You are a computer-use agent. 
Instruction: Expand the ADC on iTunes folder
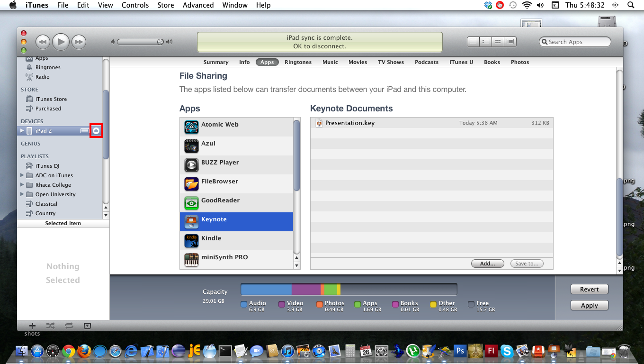(x=22, y=175)
